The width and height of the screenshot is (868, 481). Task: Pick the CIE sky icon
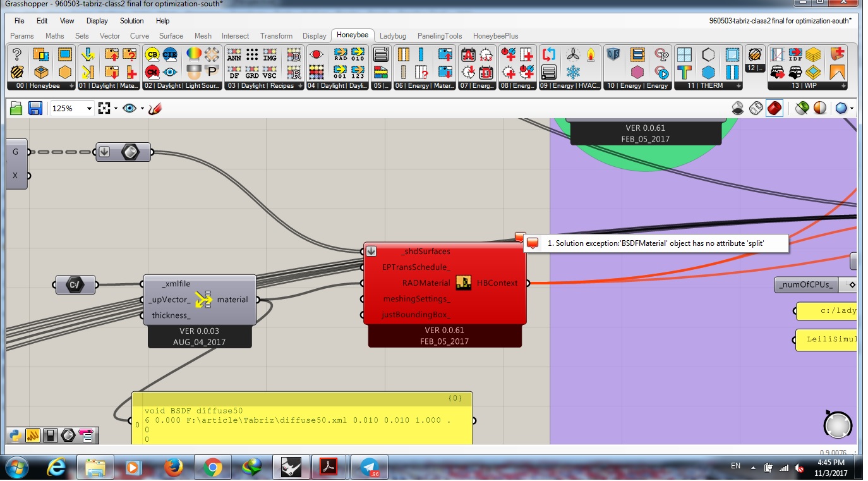coord(170,54)
